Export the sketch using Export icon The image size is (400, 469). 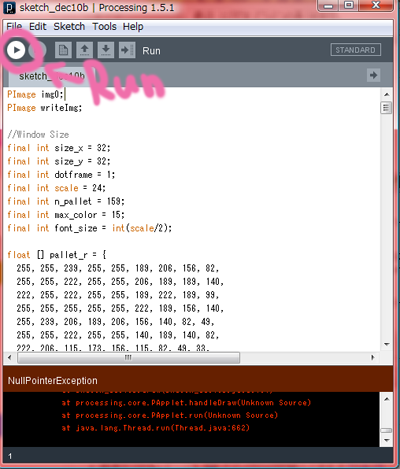[127, 50]
